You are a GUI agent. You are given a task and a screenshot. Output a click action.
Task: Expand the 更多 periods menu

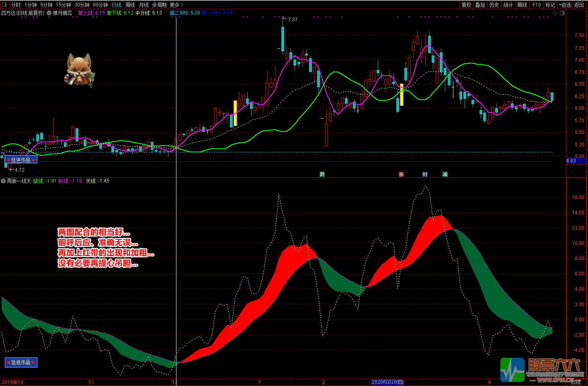[176, 5]
